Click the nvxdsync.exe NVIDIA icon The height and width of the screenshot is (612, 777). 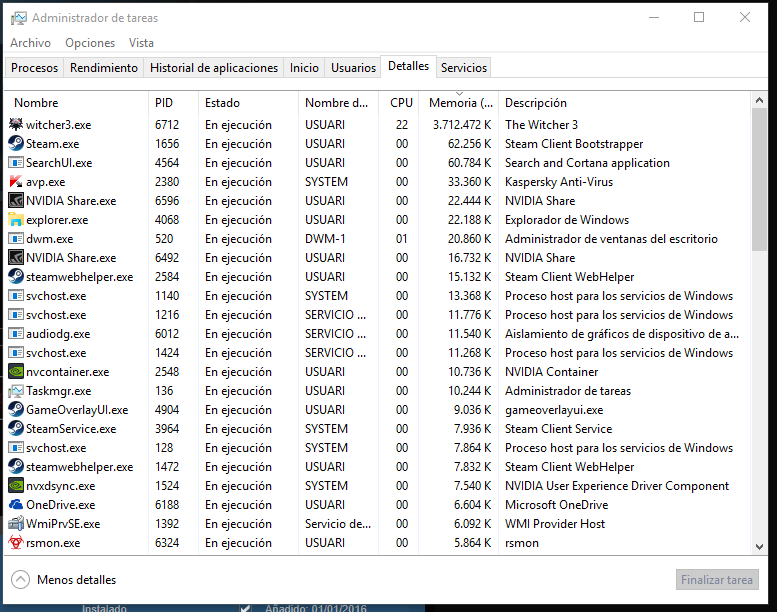[16, 485]
